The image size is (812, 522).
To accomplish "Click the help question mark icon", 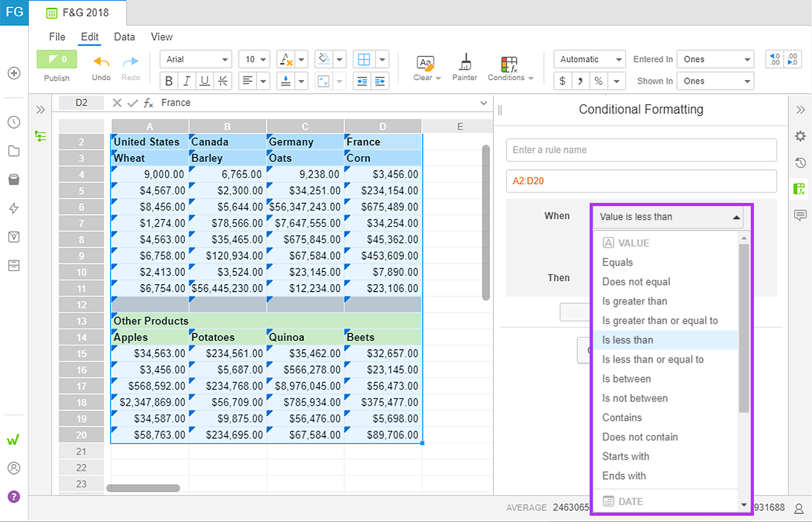I will pyautogui.click(x=14, y=497).
